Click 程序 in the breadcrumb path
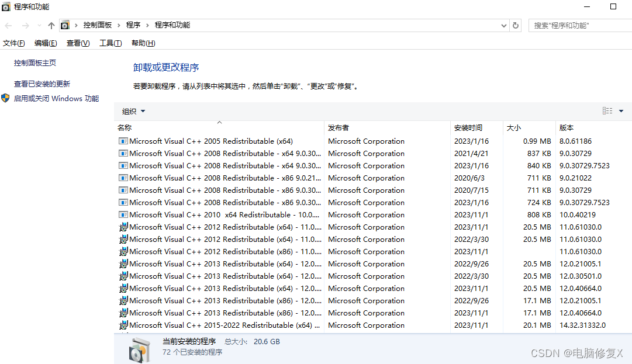 (x=133, y=25)
